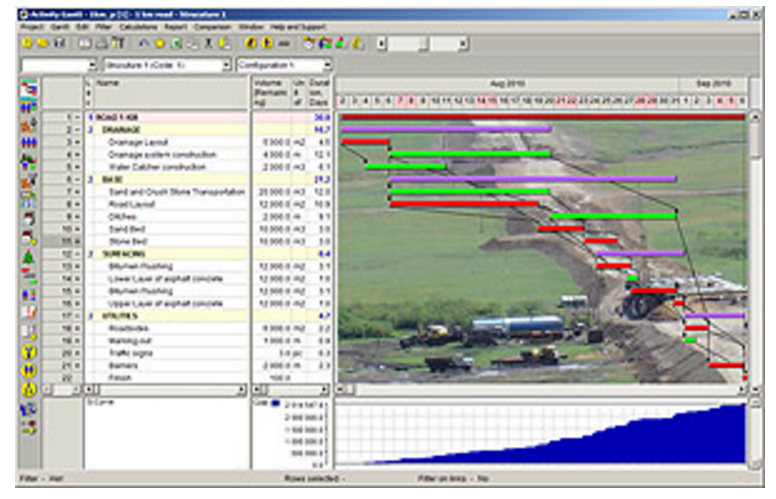Click the yellow pentagon toolbar icon
The image size is (776, 499).
[160, 44]
